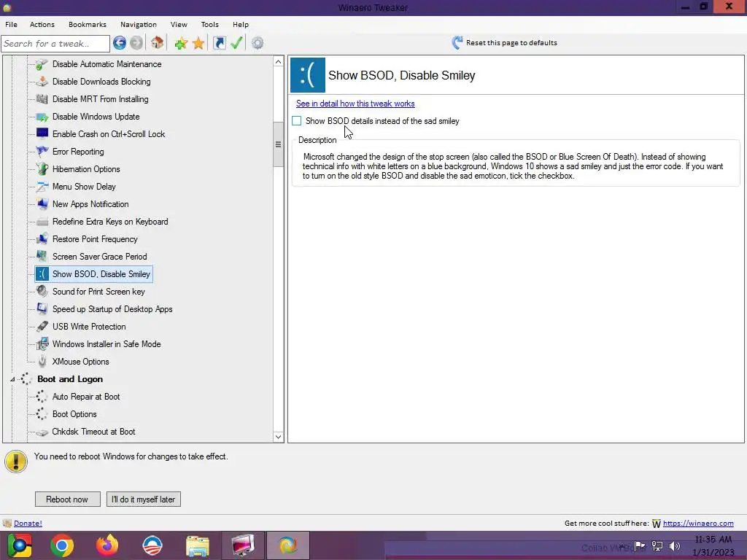Screen dimensions: 747x560
Task: Go to the home page icon
Action: (158, 43)
